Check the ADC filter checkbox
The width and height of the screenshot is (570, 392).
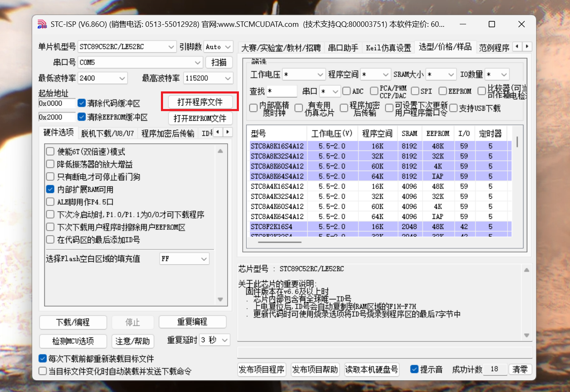pos(347,91)
